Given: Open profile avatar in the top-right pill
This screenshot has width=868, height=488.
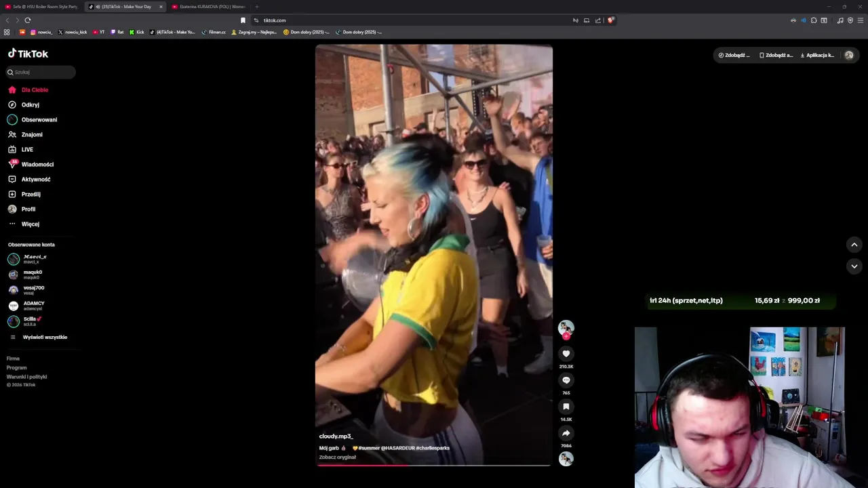Looking at the screenshot, I should (x=848, y=55).
